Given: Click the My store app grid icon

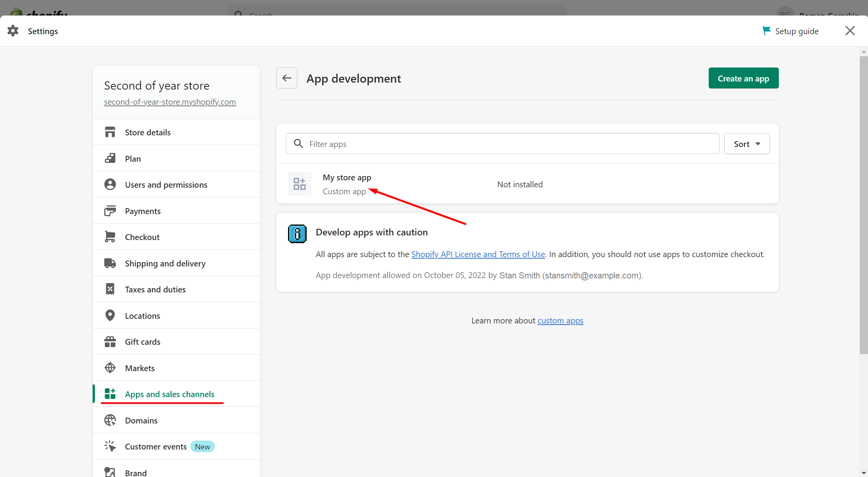Looking at the screenshot, I should coord(299,184).
